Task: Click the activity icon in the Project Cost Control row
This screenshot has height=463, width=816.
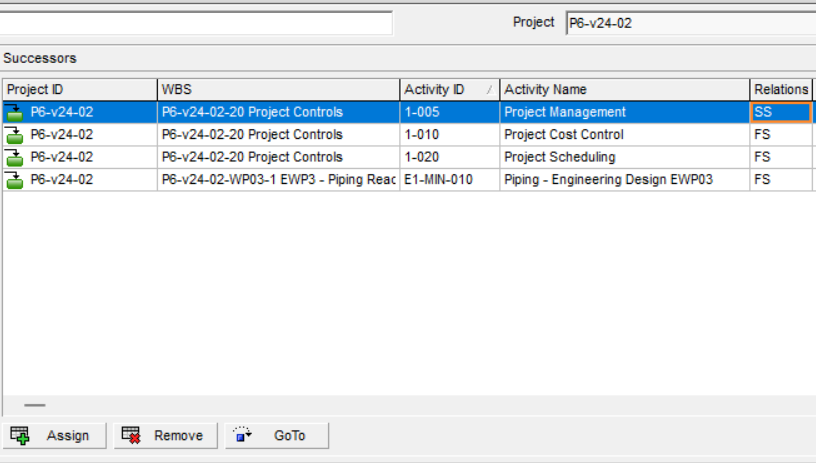Action: [15, 135]
